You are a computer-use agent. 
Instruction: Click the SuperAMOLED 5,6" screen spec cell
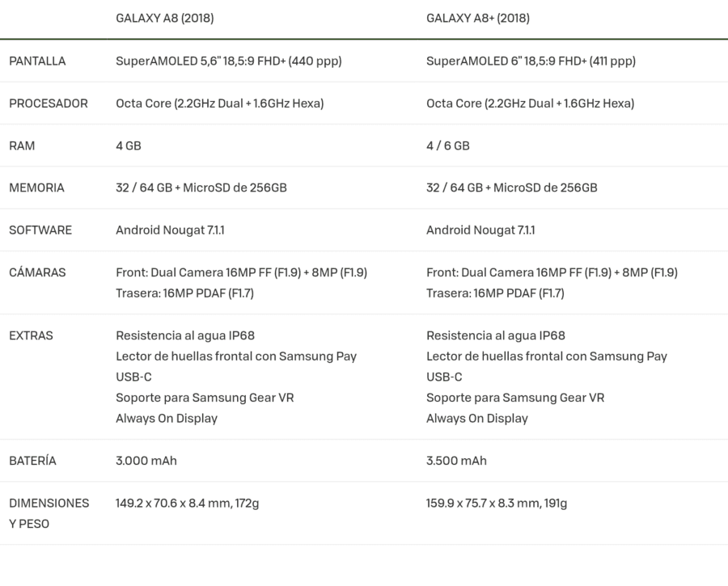228,61
